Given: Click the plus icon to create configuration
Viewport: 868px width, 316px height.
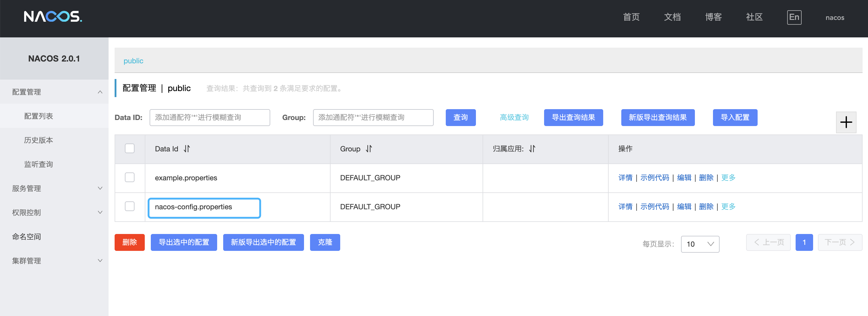Looking at the screenshot, I should tap(846, 122).
